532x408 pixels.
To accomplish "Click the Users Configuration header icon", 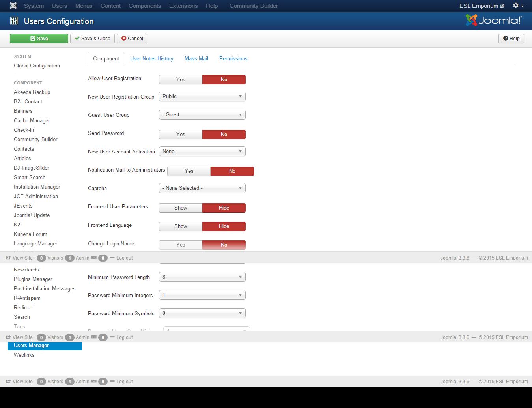I will pyautogui.click(x=14, y=21).
